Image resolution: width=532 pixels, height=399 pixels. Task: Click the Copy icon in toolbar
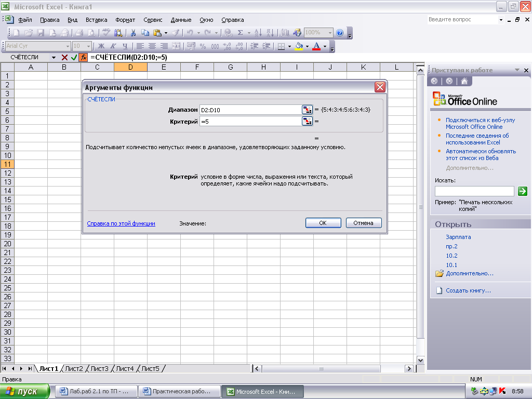(145, 33)
